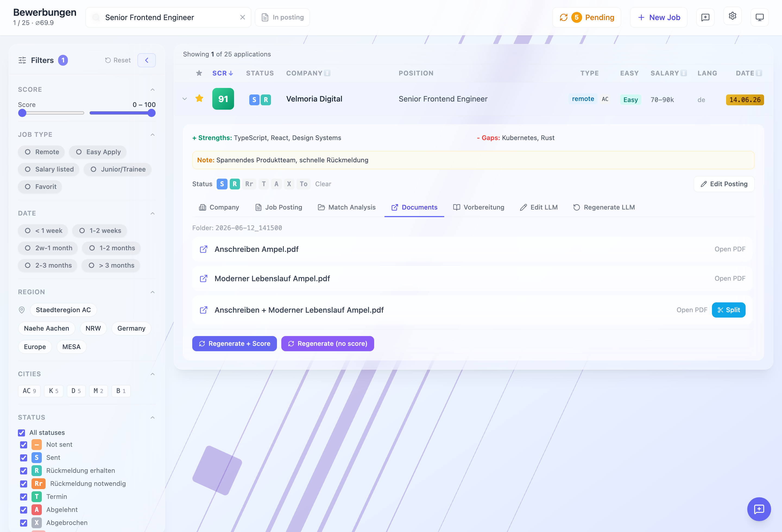
Task: Clear the search field with the X icon
Action: click(x=242, y=17)
